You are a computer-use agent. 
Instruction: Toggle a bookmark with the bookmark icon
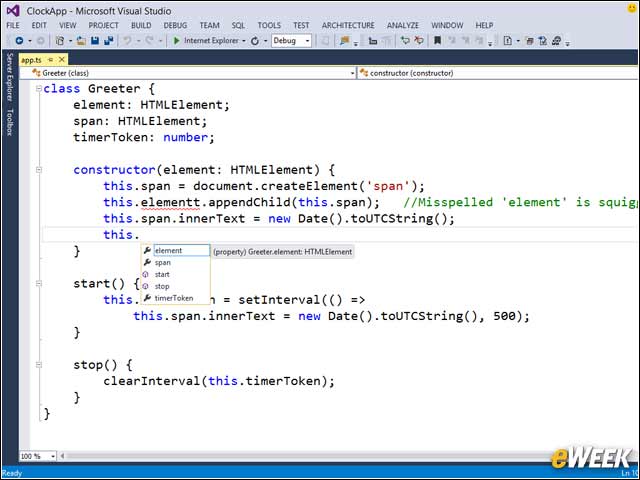[x=438, y=41]
